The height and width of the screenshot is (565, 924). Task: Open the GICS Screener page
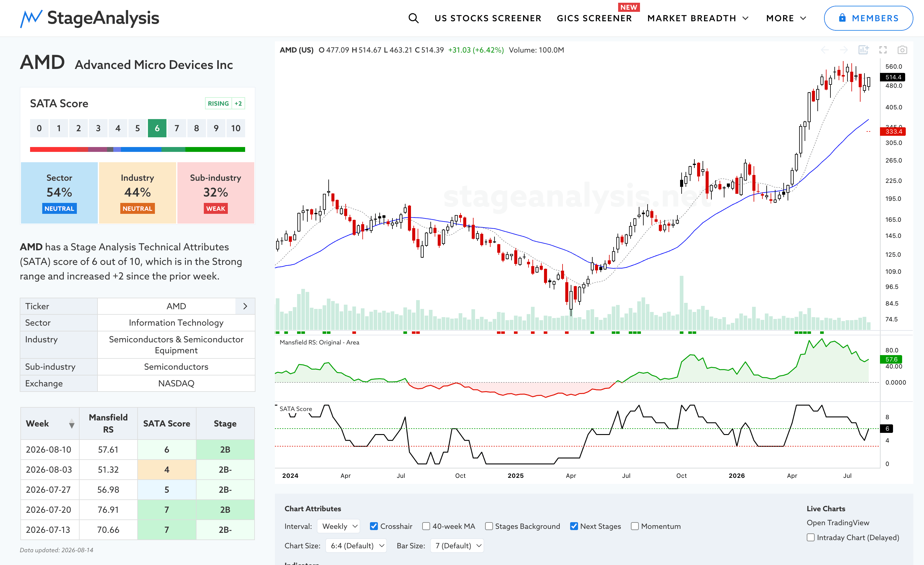[x=594, y=18]
